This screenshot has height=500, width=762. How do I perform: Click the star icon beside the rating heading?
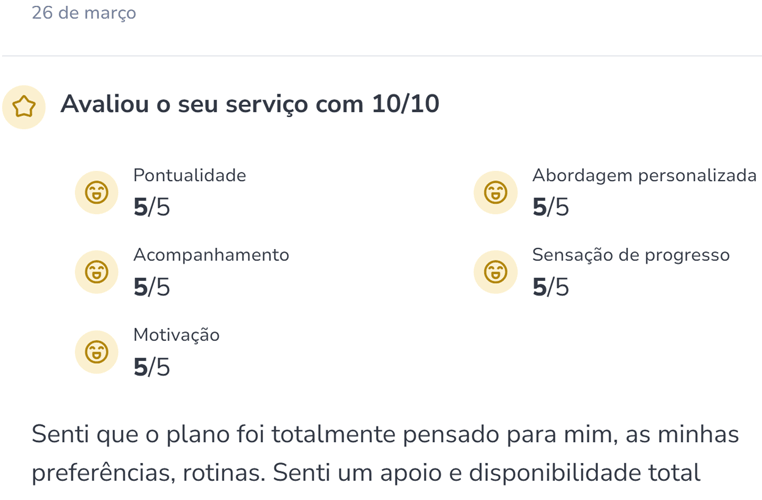(x=24, y=106)
